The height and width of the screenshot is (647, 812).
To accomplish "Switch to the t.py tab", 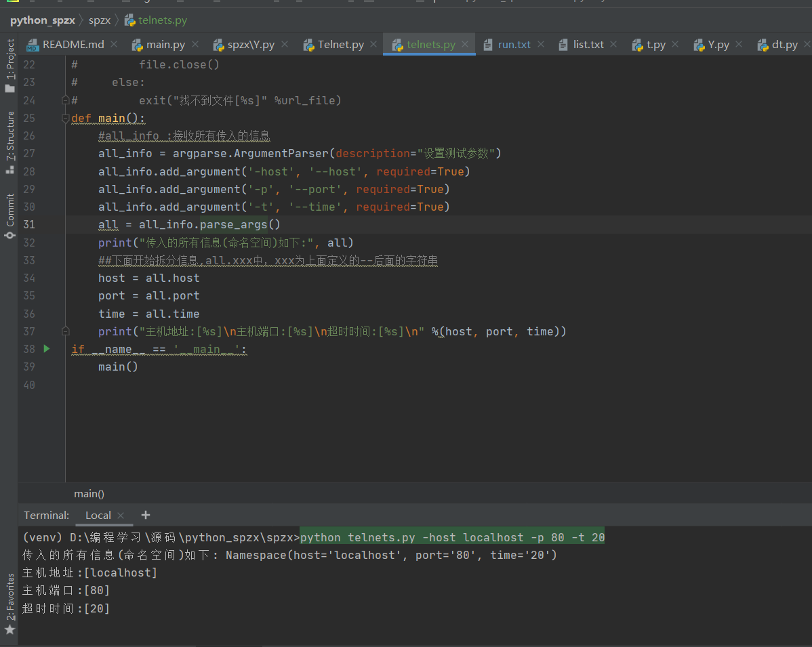I will (x=655, y=45).
